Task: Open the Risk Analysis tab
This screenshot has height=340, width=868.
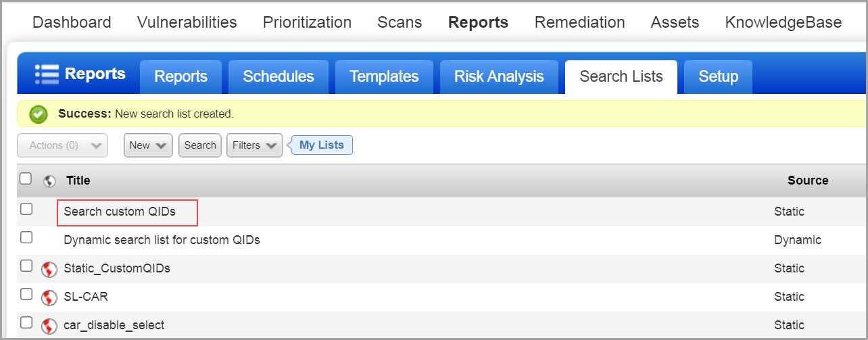Action: click(x=499, y=77)
